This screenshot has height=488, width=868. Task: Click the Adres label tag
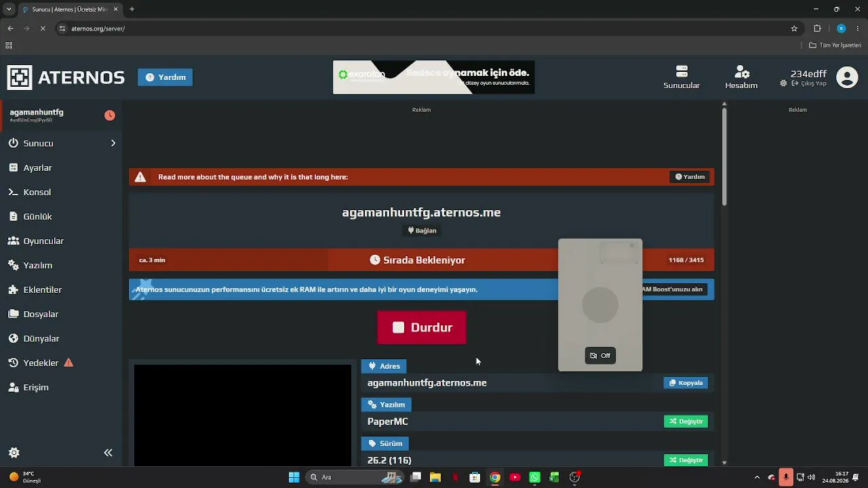384,366
